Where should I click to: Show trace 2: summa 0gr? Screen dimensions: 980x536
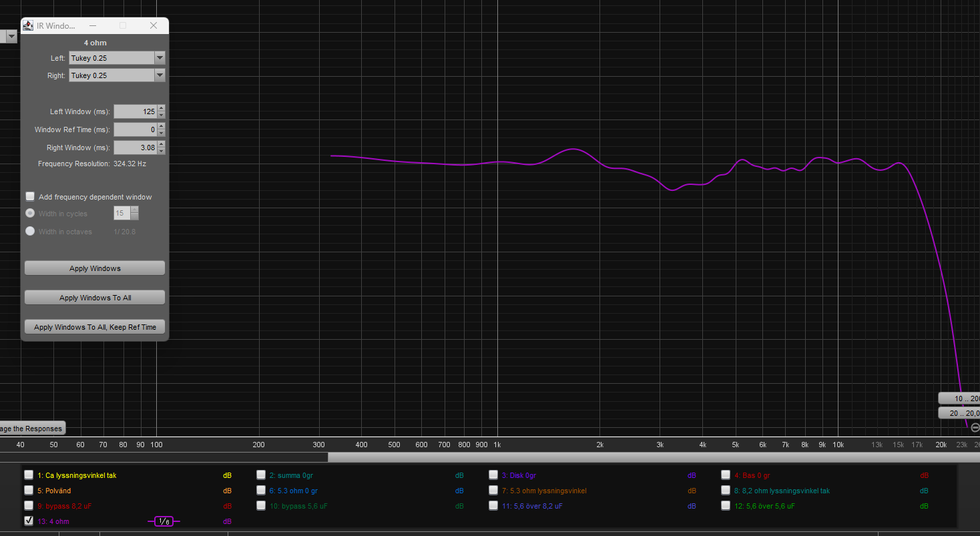pos(261,475)
